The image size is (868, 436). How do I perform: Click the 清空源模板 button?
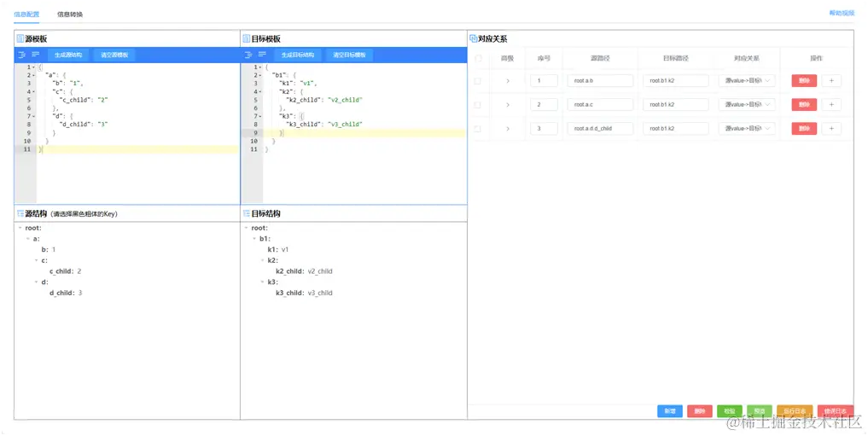coord(114,55)
